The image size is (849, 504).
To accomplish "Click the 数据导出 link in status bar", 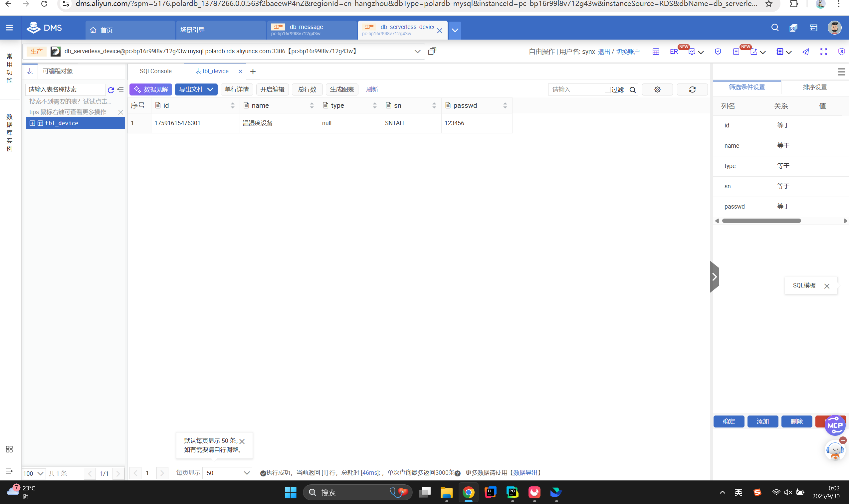I will pos(525,473).
